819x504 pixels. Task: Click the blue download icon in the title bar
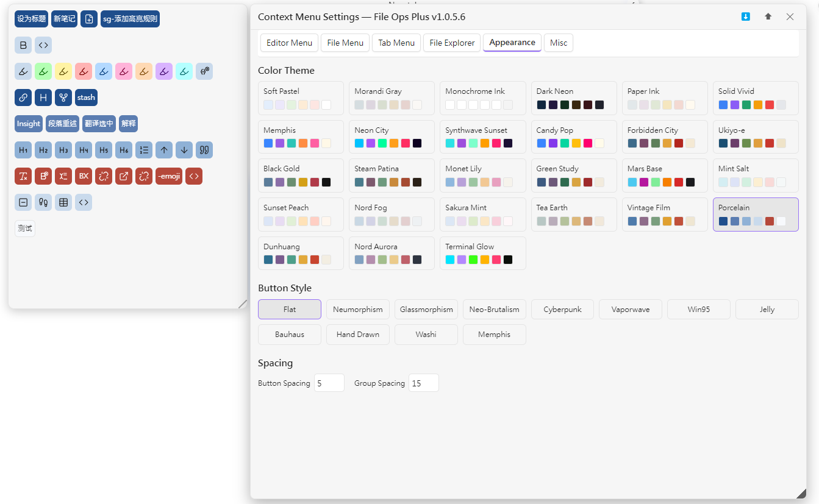[x=745, y=16]
